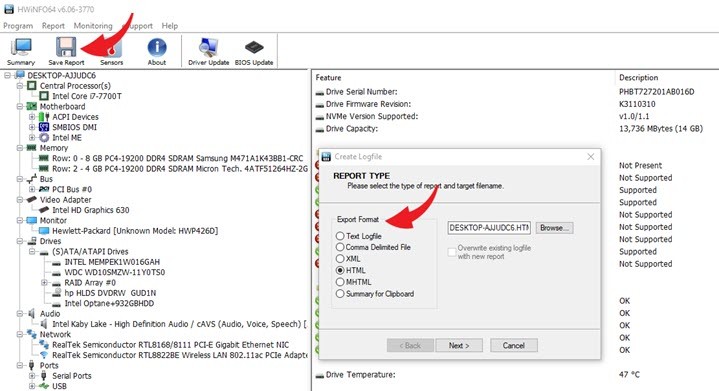Click the DESKTOP-AJJUDC6 computer icon
719x391 pixels.
[20, 75]
